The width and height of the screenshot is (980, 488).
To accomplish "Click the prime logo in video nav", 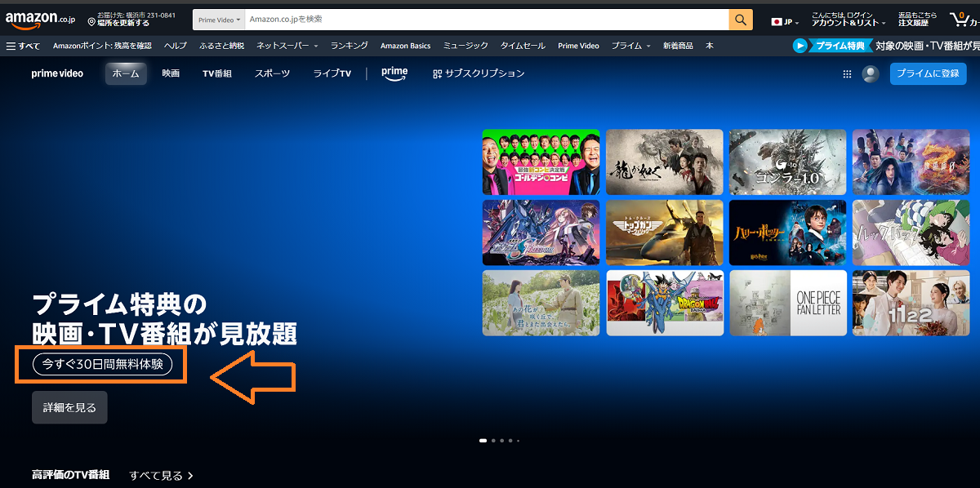I will pos(394,73).
